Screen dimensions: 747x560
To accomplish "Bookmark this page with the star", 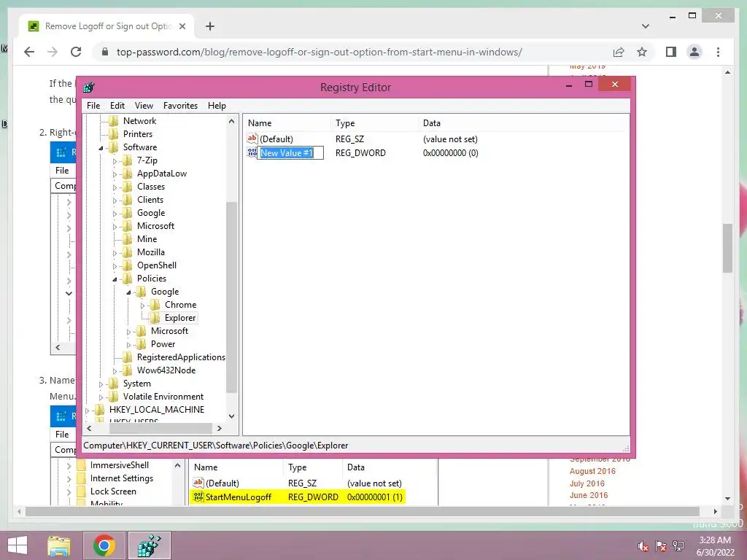I will pos(642,52).
